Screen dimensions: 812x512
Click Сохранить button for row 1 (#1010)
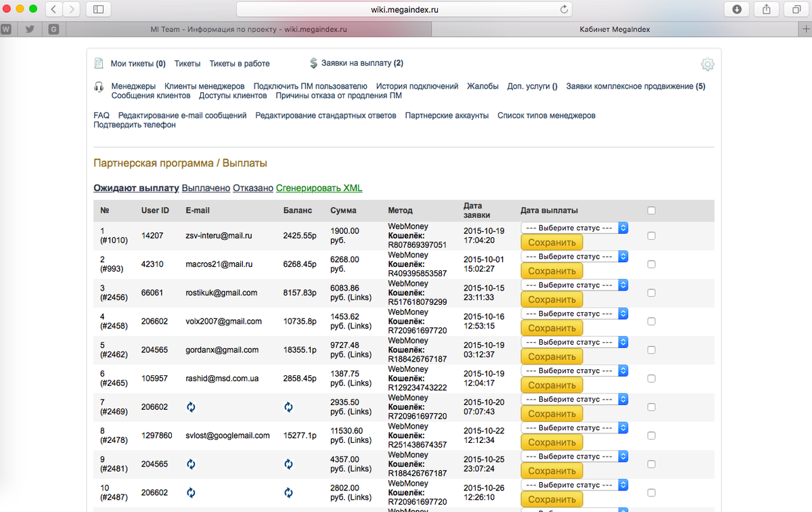click(x=551, y=242)
